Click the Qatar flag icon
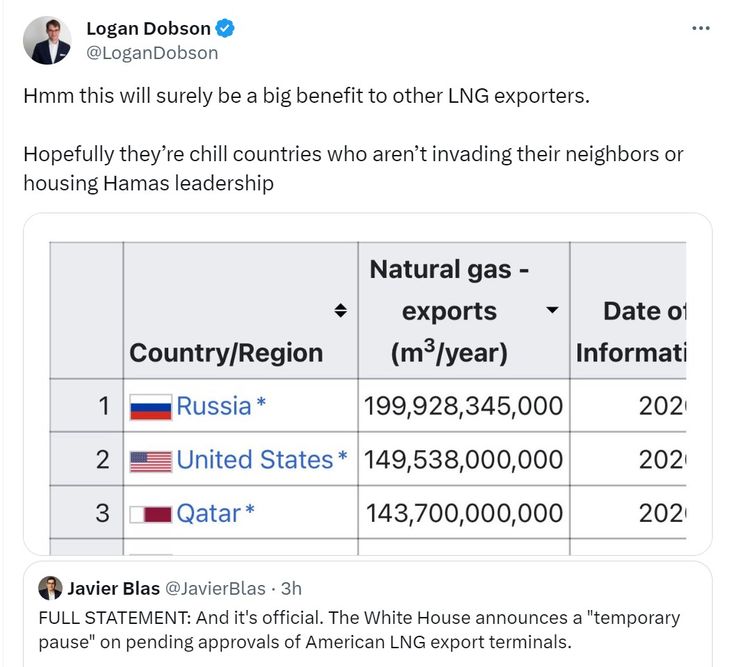The image size is (730, 667). 150,515
